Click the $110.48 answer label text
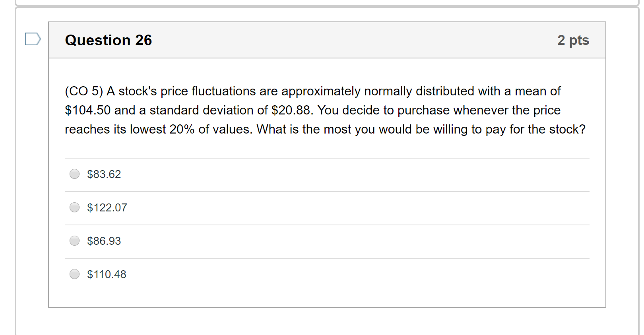The width and height of the screenshot is (644, 335). 107,274
